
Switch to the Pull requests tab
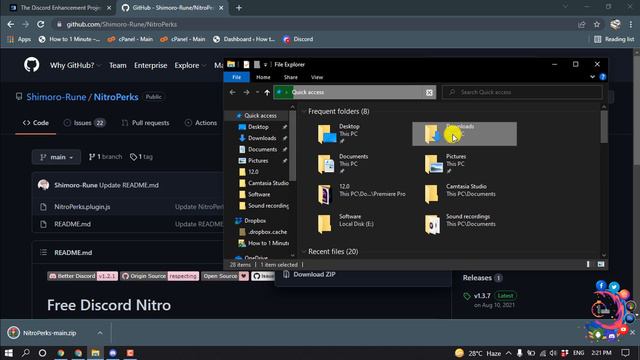tap(145, 123)
